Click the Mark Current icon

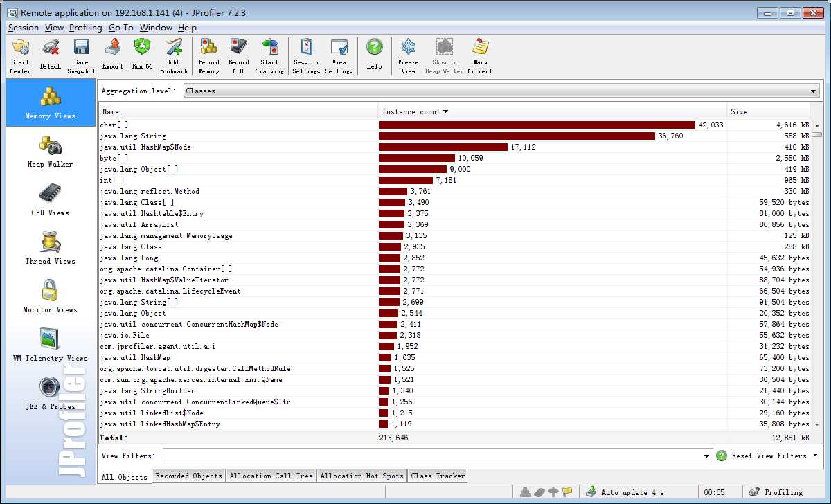[x=479, y=56]
